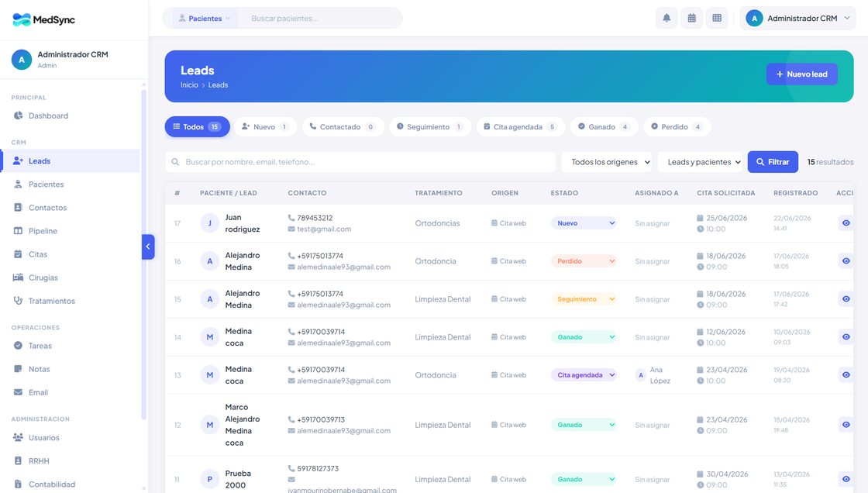Select the Nuevo status tab

[265, 127]
